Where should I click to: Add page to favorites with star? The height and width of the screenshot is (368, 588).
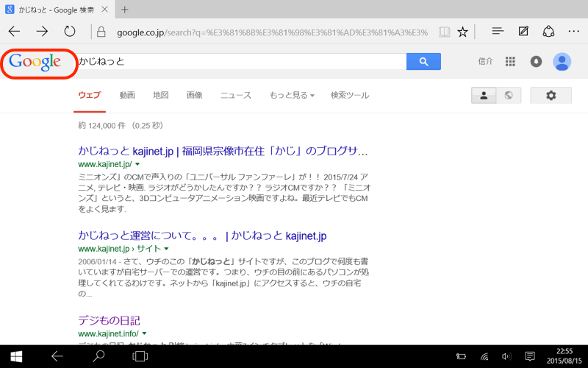pos(462,32)
